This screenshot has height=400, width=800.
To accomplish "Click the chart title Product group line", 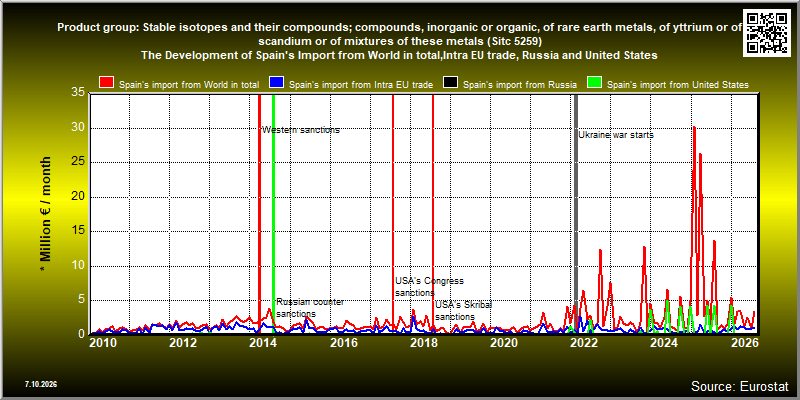I will tap(399, 34).
